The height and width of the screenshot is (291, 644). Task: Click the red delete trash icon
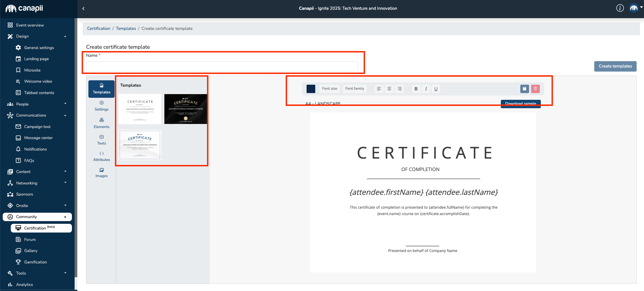pos(535,89)
